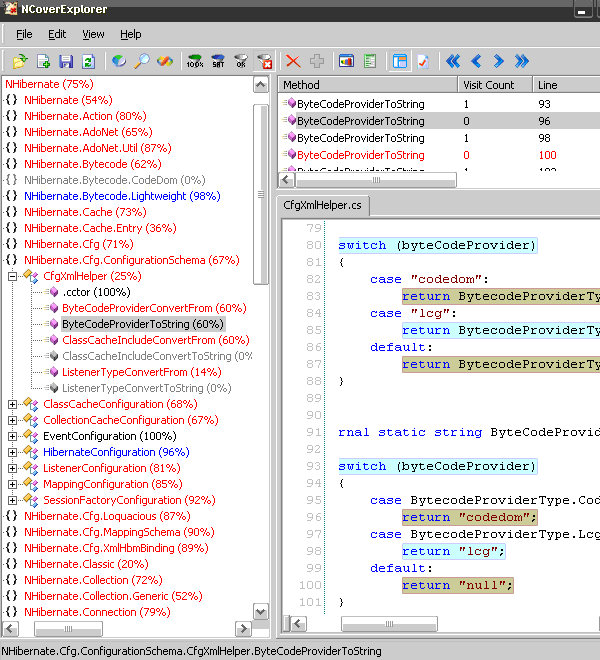Select the NHibernate (75%) root node

(49, 84)
